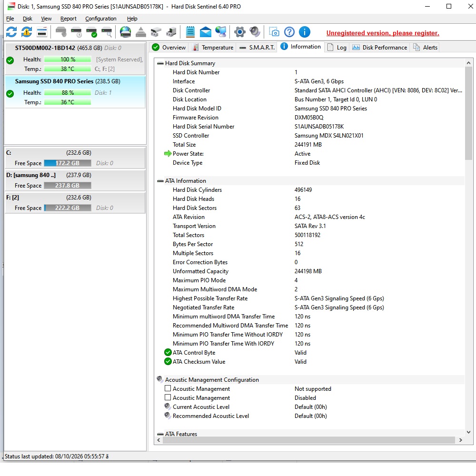This screenshot has width=476, height=476.
Task: Open the View menu
Action: pos(46,19)
